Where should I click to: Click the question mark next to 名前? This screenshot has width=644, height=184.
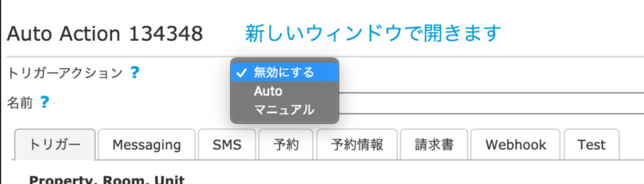(45, 102)
